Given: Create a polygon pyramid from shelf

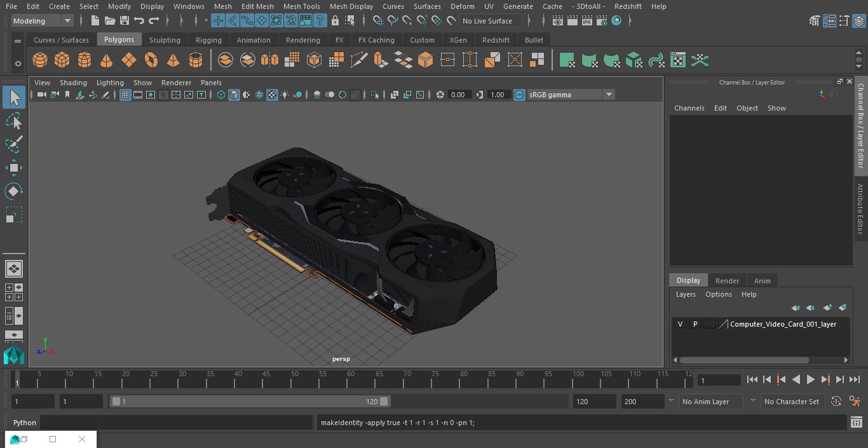Looking at the screenshot, I should point(173,60).
